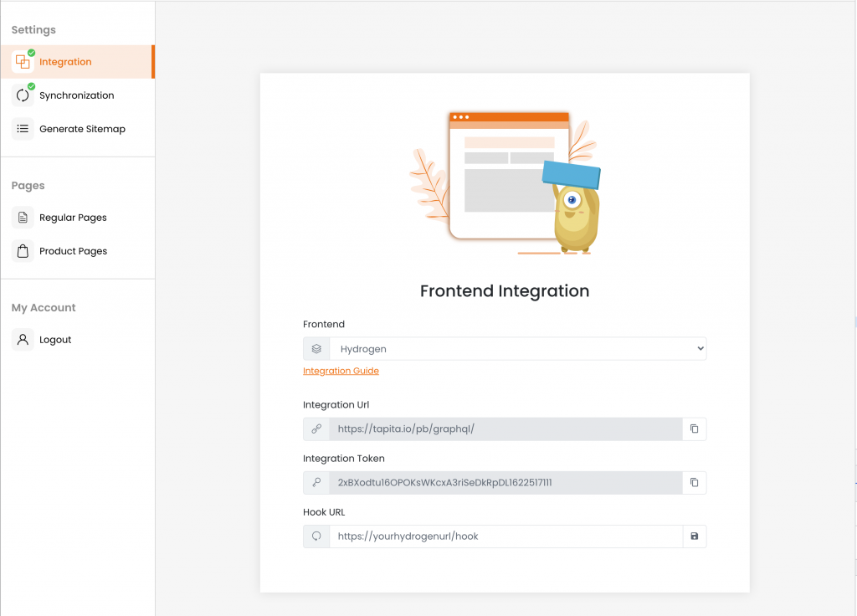Click the Generate Sitemap list icon
Viewport: 857px width, 616px height.
tap(23, 129)
